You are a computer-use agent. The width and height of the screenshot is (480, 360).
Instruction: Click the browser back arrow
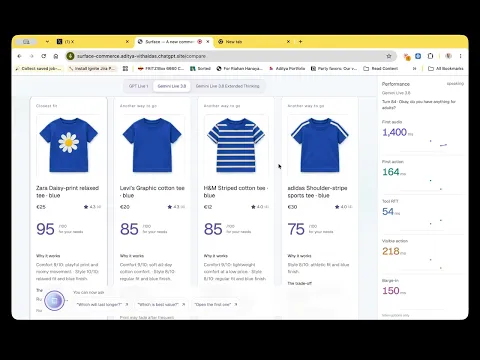(19, 56)
